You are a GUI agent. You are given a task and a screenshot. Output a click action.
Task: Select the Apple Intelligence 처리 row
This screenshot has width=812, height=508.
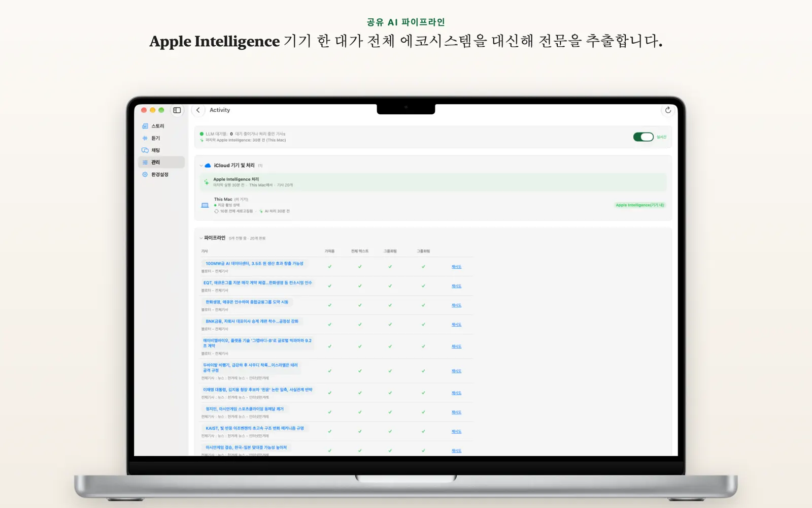[x=433, y=182]
